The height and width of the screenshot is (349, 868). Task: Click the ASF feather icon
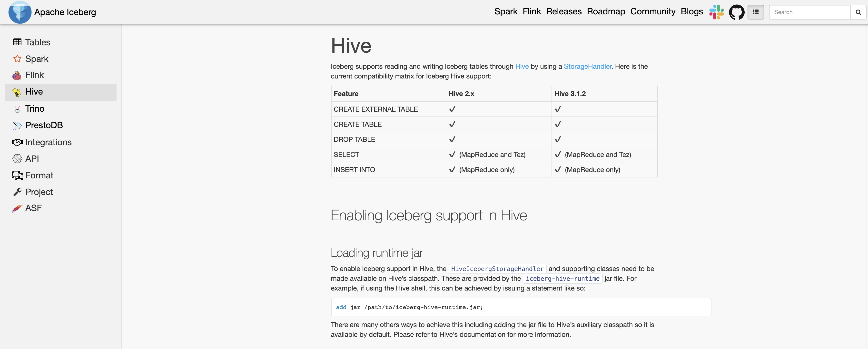tap(17, 209)
